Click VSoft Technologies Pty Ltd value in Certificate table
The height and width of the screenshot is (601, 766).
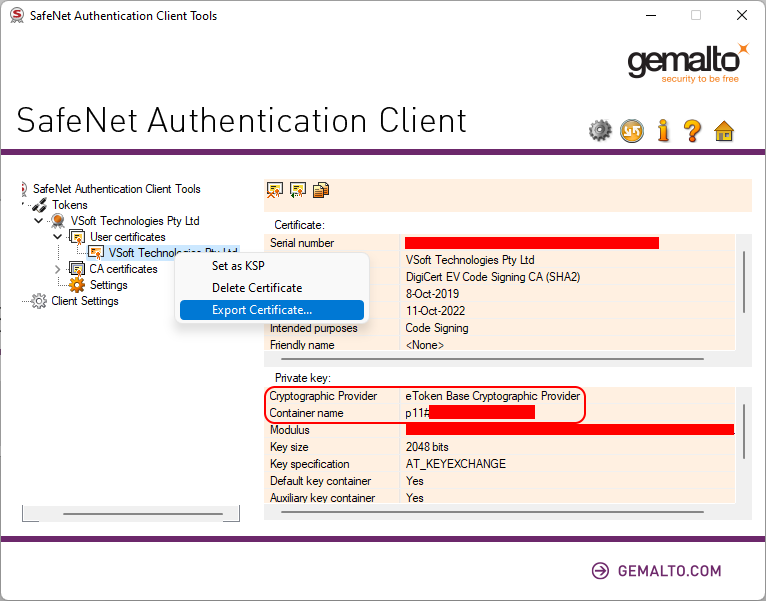(470, 260)
